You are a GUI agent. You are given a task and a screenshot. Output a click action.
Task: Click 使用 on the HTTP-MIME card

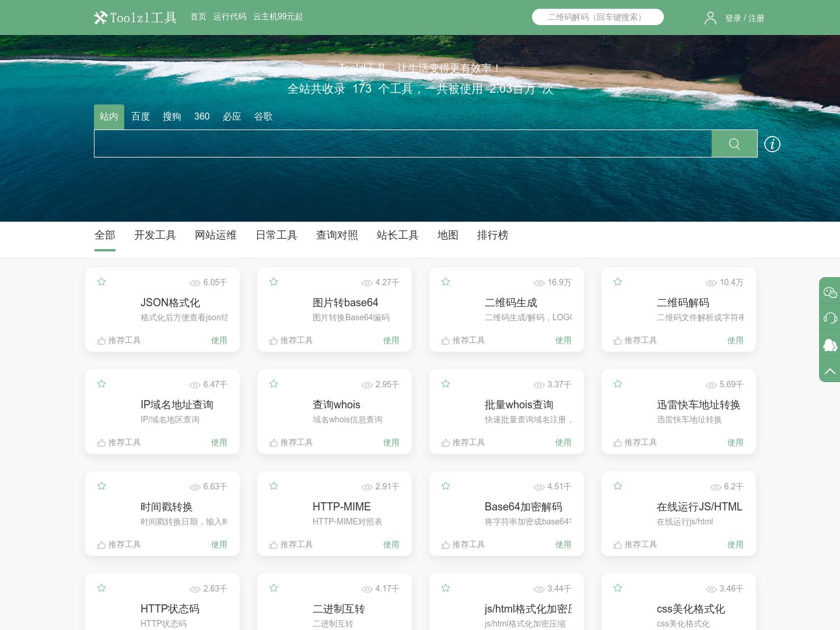[391, 545]
